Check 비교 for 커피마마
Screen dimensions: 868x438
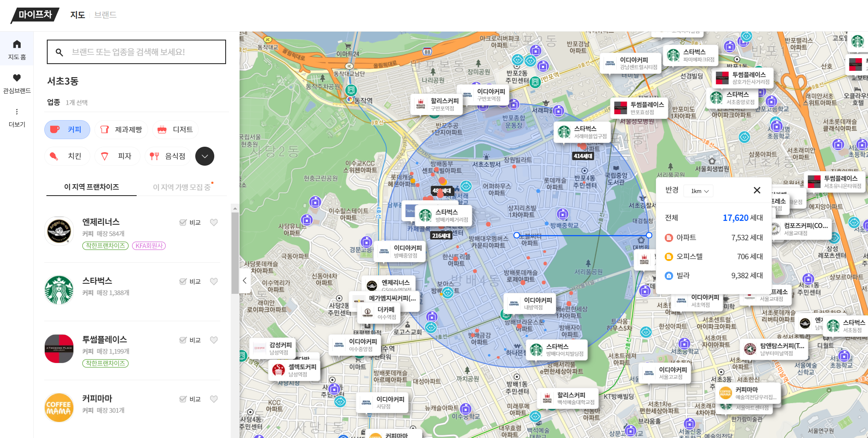pos(190,399)
